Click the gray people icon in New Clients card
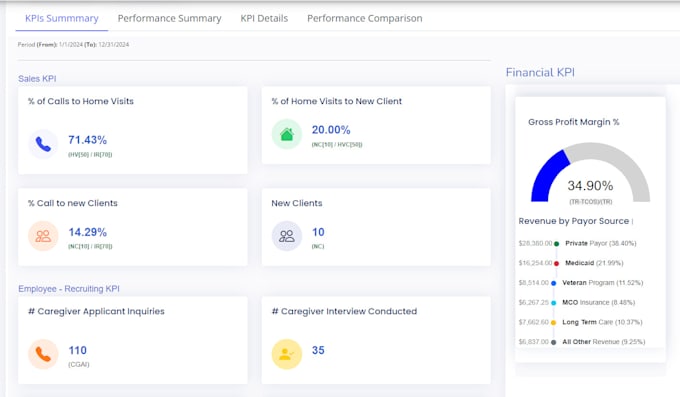The image size is (680, 397). [287, 236]
